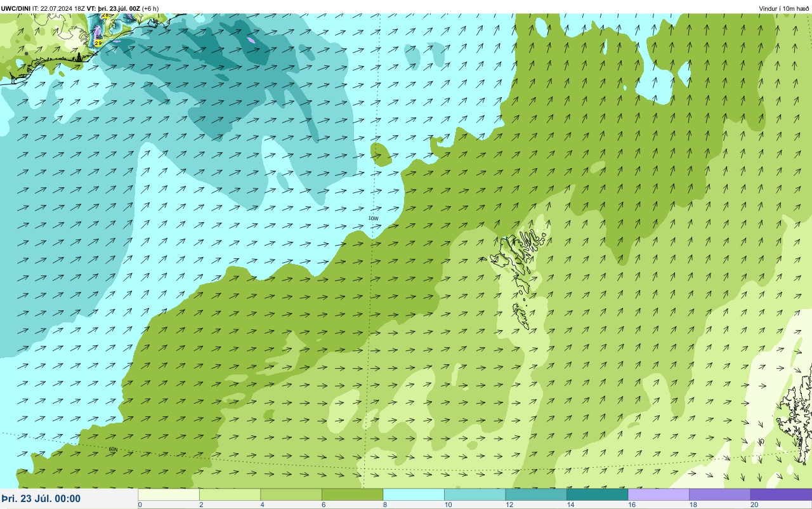The image size is (812, 509).
Task: Click the 10–12 m/s turquoise legend swatch
Action: pos(475,494)
